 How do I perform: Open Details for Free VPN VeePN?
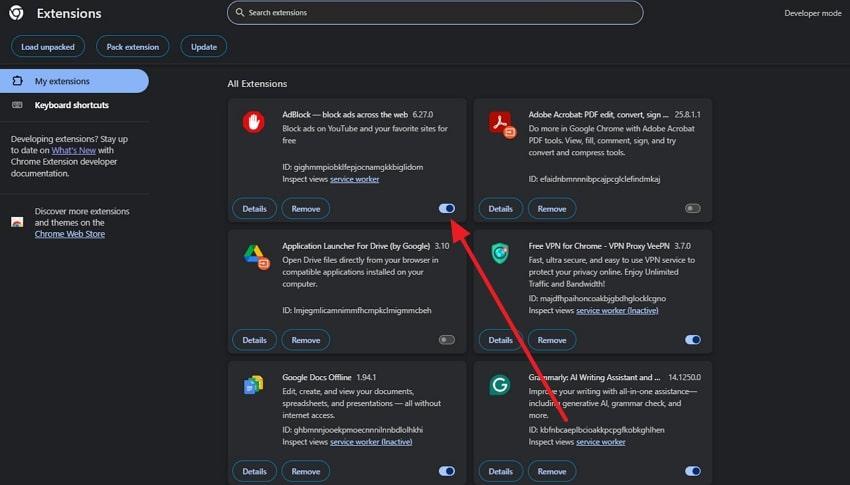(500, 340)
